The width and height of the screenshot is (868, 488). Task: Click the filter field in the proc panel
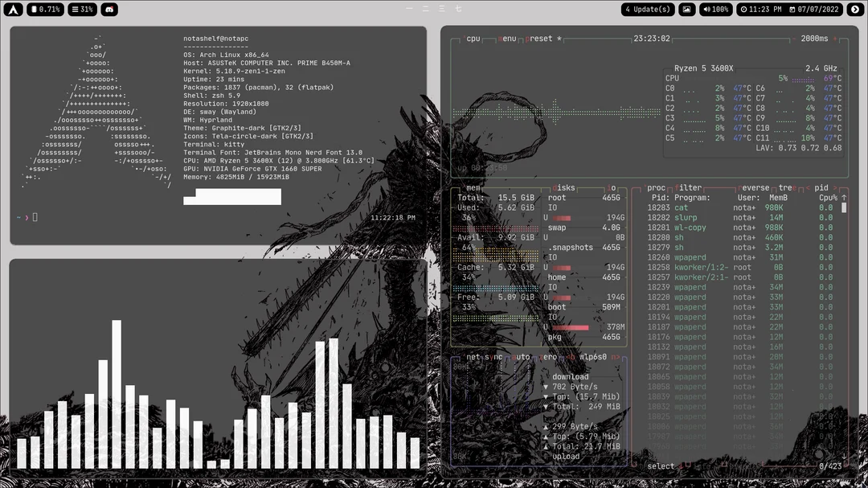[688, 187]
